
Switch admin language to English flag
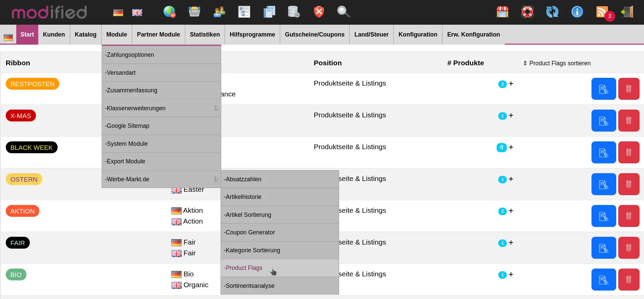(137, 13)
